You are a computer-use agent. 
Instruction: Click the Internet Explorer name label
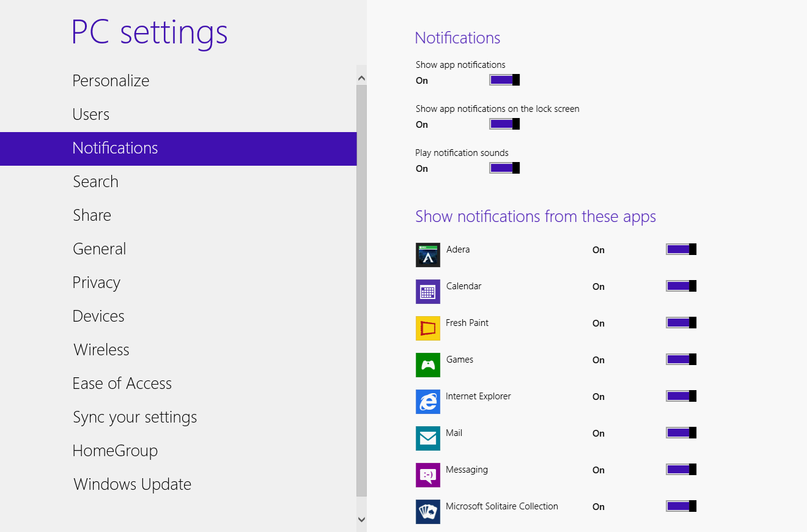tap(478, 396)
